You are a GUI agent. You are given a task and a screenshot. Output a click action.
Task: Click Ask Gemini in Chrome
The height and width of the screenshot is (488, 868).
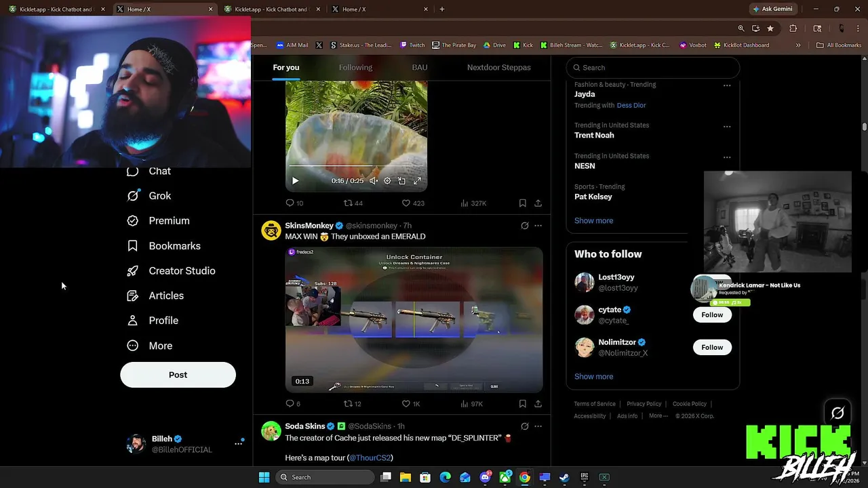coord(772,9)
